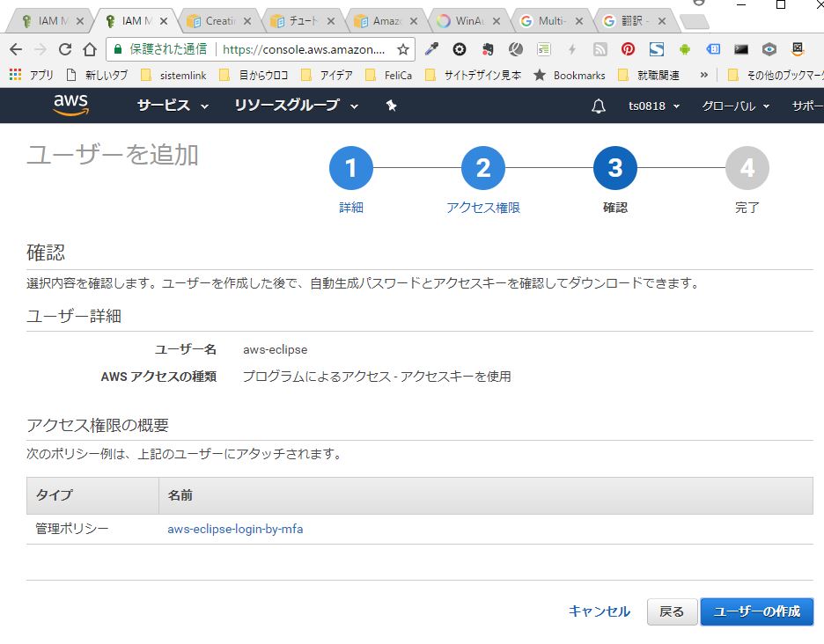Expand the サービス dropdown menu

tap(173, 106)
